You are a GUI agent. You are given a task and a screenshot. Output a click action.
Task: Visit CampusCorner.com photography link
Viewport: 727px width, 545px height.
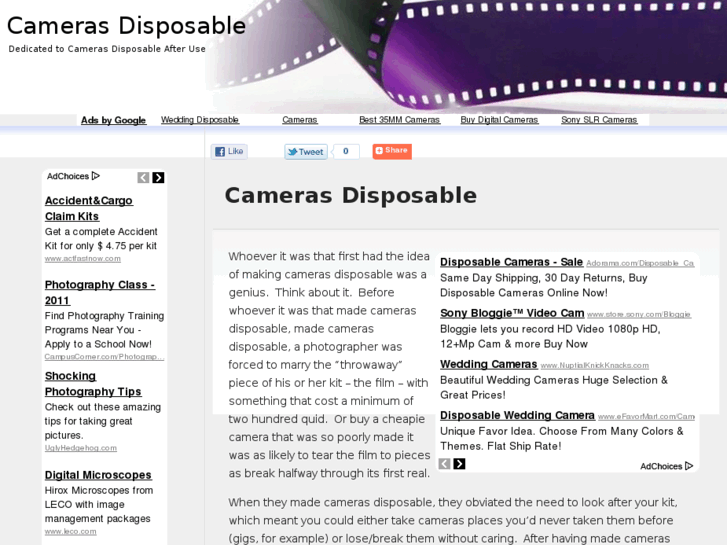104,357
